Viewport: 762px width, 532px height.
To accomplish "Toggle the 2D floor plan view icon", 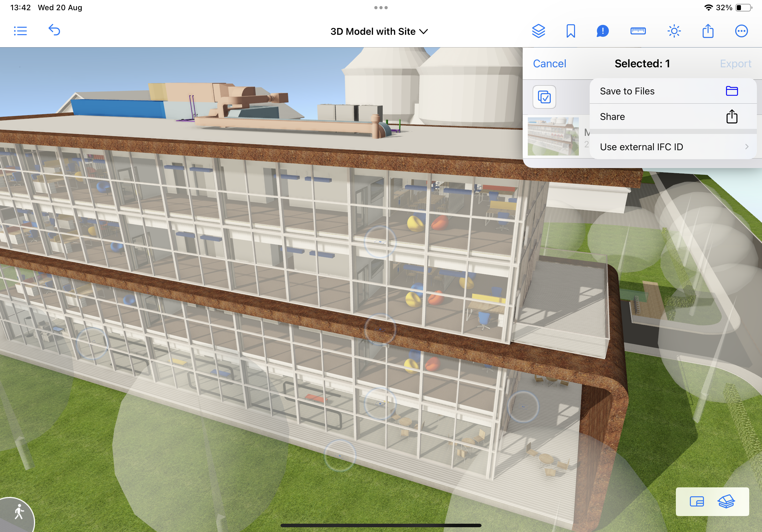I will coord(697,501).
